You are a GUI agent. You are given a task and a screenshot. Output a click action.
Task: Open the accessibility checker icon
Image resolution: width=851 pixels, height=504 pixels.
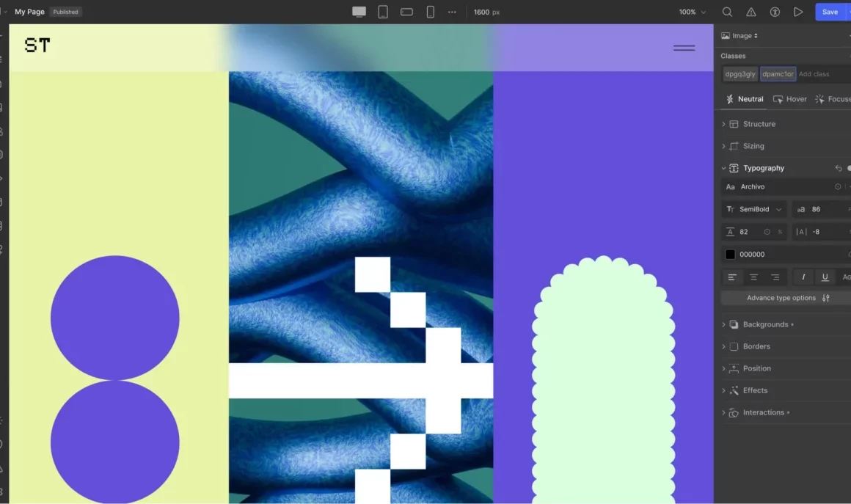click(775, 12)
